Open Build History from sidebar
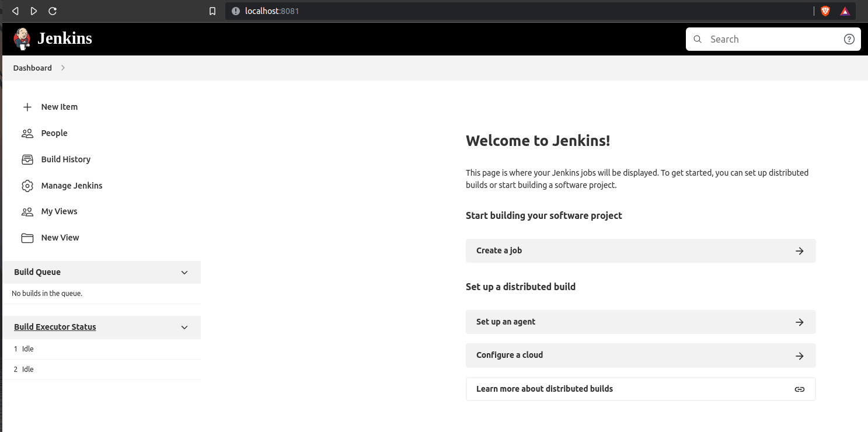This screenshot has height=432, width=868. coord(66,159)
